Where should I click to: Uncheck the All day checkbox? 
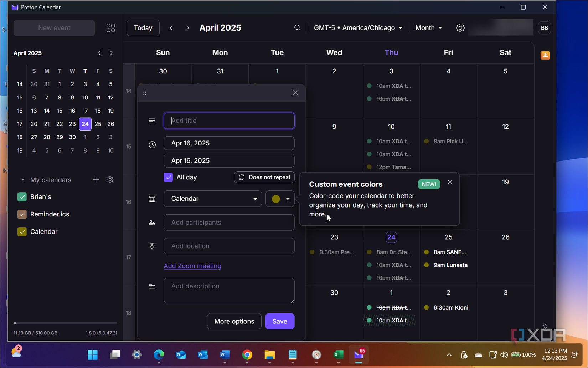point(168,177)
